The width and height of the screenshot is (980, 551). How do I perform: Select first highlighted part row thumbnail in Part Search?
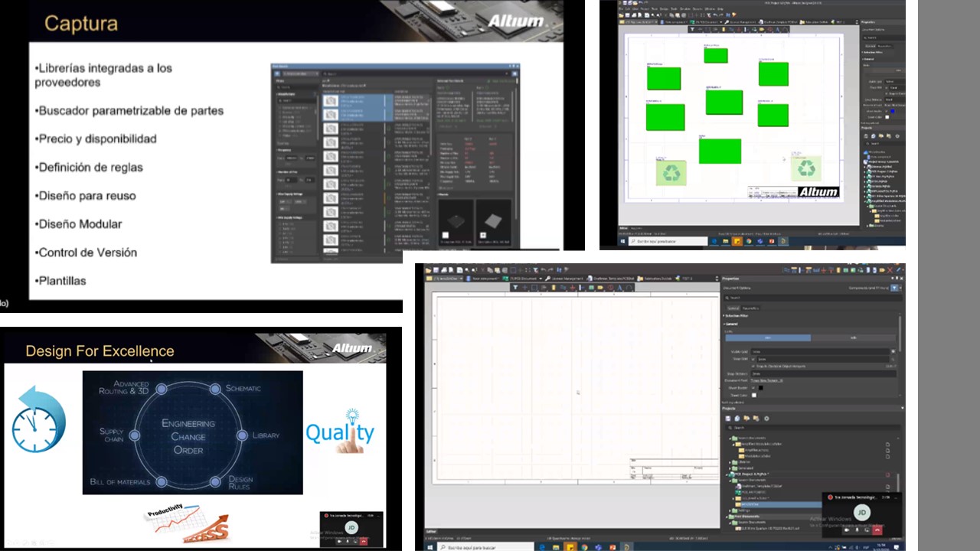click(x=331, y=100)
